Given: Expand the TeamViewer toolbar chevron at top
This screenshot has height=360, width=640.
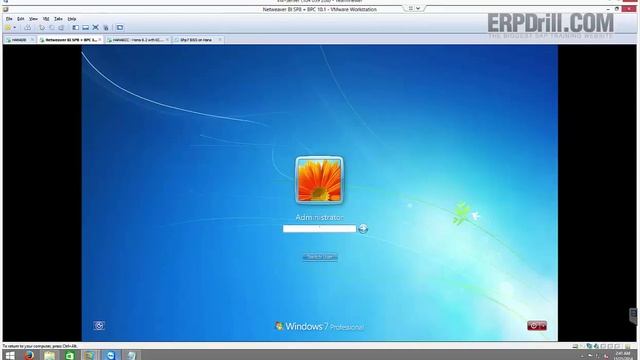Looking at the screenshot, I should click(418, 8).
